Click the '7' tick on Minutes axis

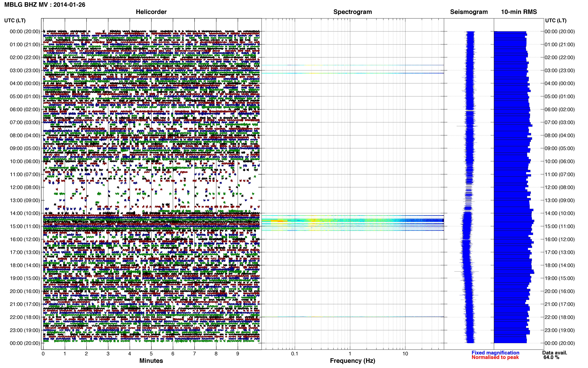coord(195,354)
